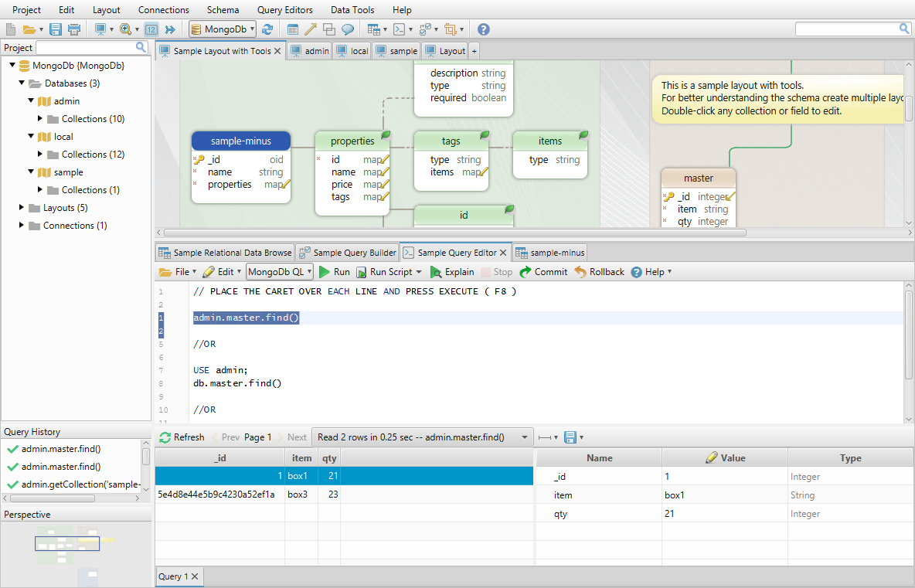Collapse the sample database node
Screen dimensions: 915x588
pyautogui.click(x=31, y=172)
